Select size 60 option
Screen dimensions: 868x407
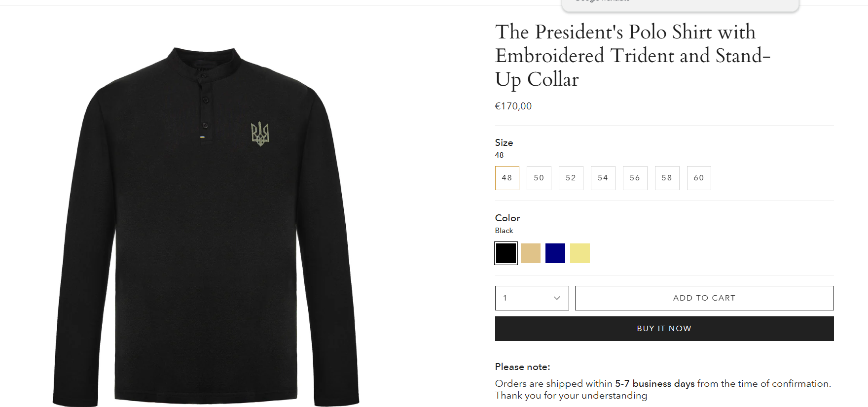click(699, 178)
